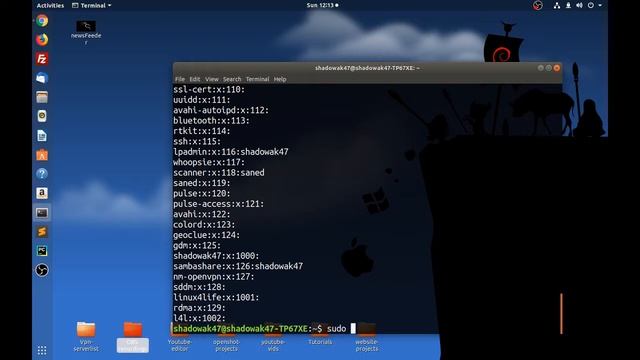Open the Terminal menu in the menu bar
This screenshot has height=360, width=640.
(x=257, y=79)
